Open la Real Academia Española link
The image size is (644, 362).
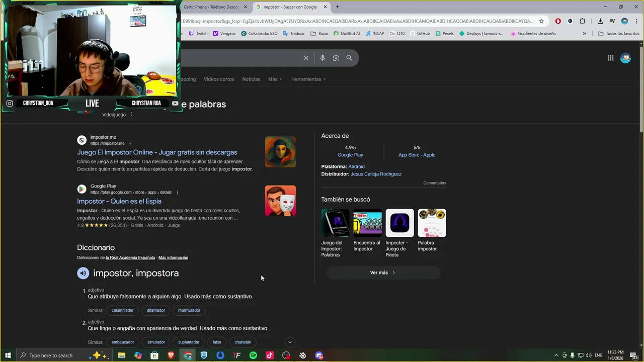pos(130,258)
